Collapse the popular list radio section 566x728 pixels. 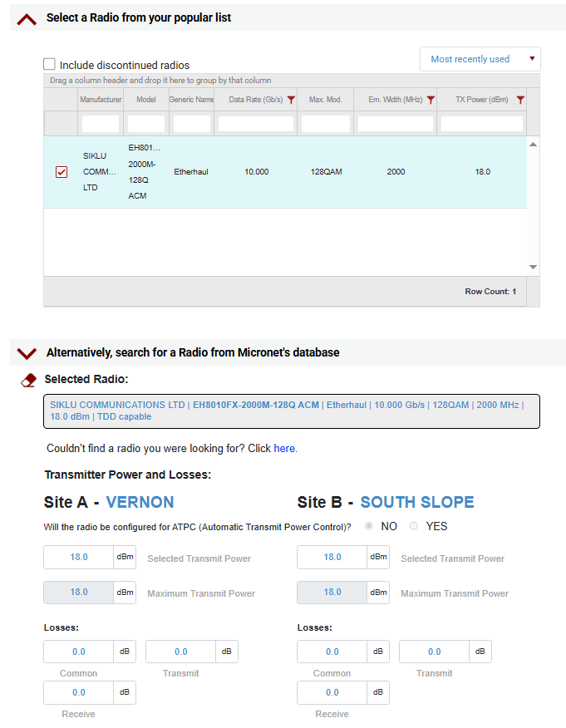[x=27, y=18]
